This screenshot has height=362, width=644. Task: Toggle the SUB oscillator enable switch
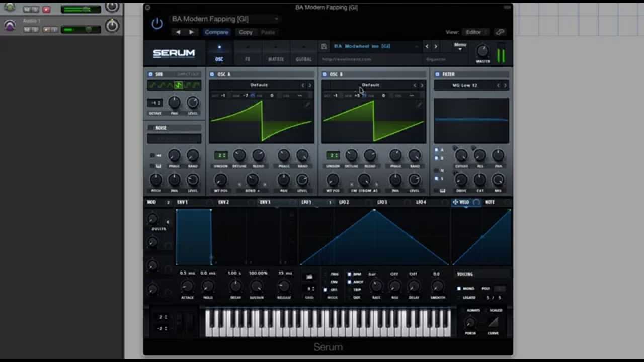coord(150,74)
